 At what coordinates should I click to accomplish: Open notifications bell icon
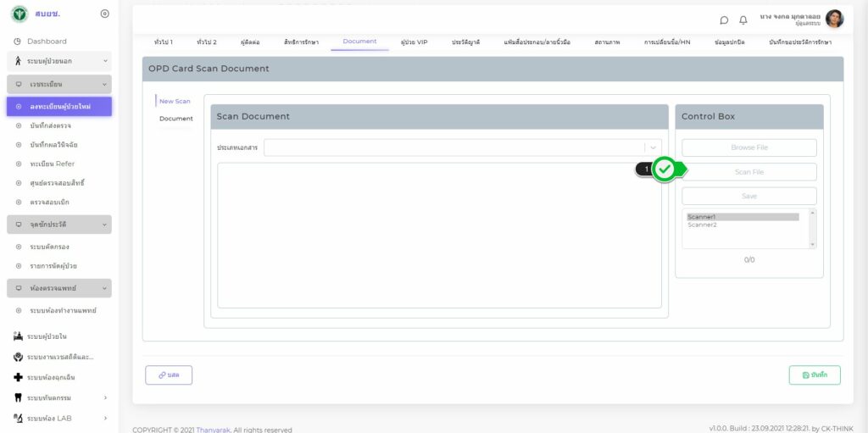pyautogui.click(x=743, y=19)
